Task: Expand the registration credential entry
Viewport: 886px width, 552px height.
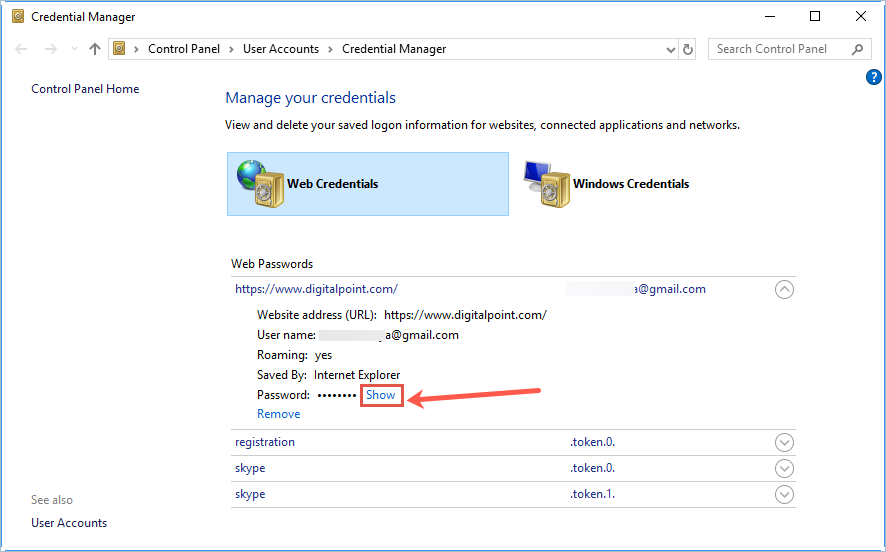Action: (x=784, y=442)
